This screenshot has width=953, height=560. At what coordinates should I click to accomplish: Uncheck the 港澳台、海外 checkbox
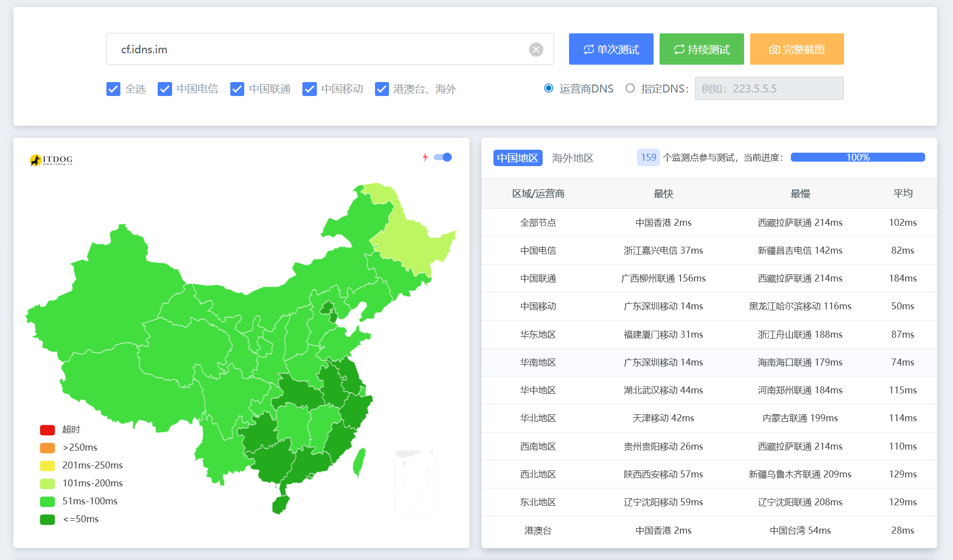point(382,89)
